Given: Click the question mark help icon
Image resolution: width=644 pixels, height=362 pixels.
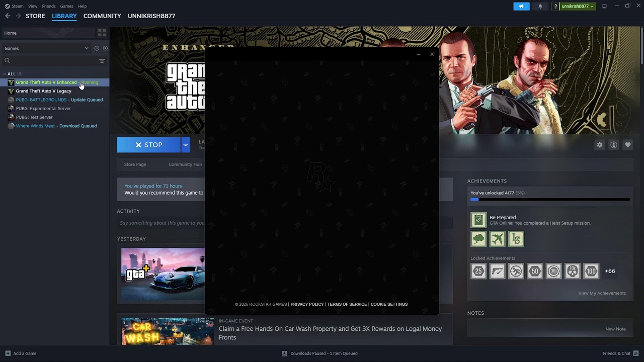Looking at the screenshot, I should (555, 6).
